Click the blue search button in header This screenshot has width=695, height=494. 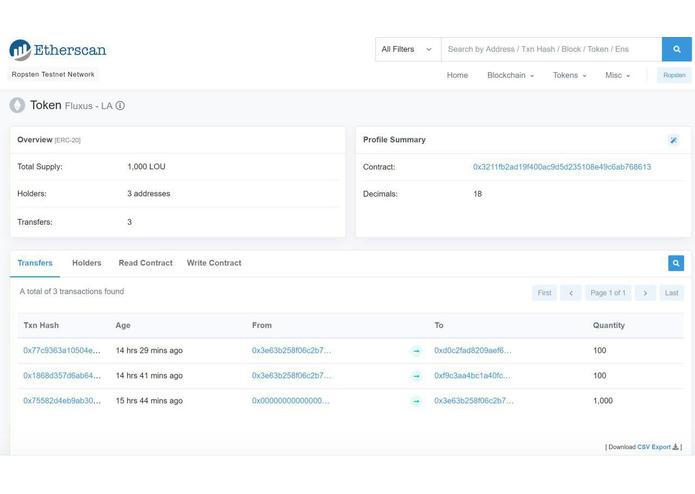[x=676, y=49]
